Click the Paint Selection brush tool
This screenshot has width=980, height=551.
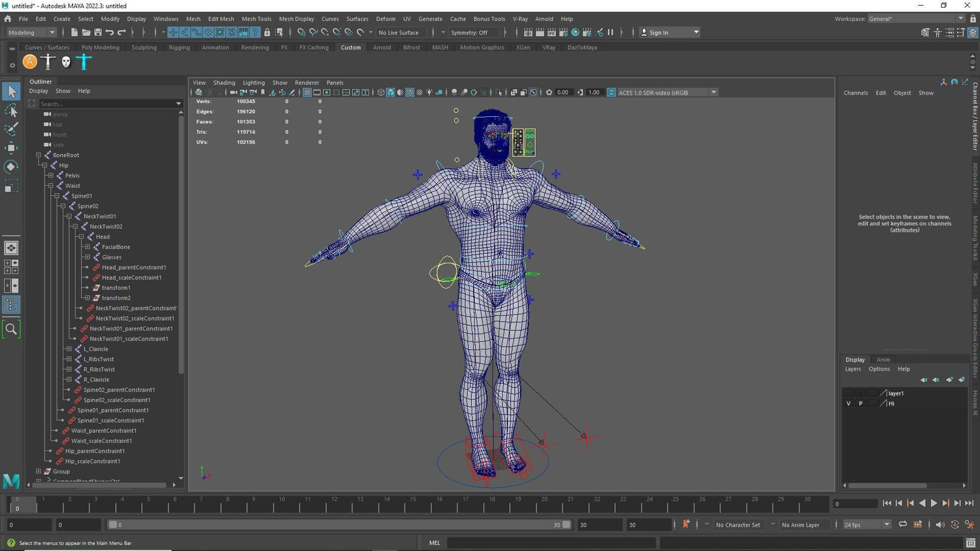click(11, 129)
